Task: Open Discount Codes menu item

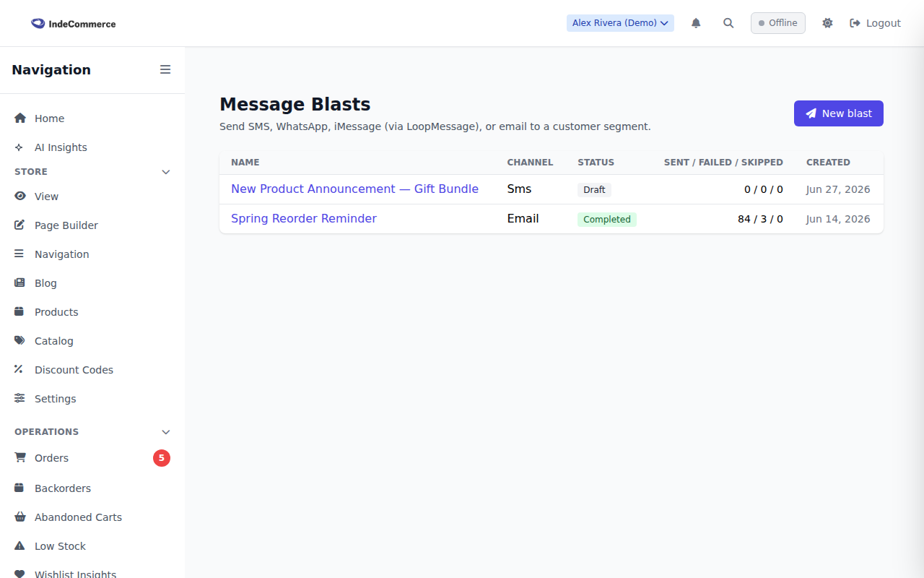Action: (x=92, y=370)
